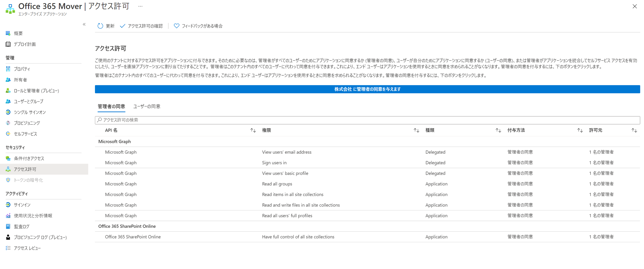Go to デプロイ計画 menu item
The height and width of the screenshot is (269, 644).
point(25,44)
